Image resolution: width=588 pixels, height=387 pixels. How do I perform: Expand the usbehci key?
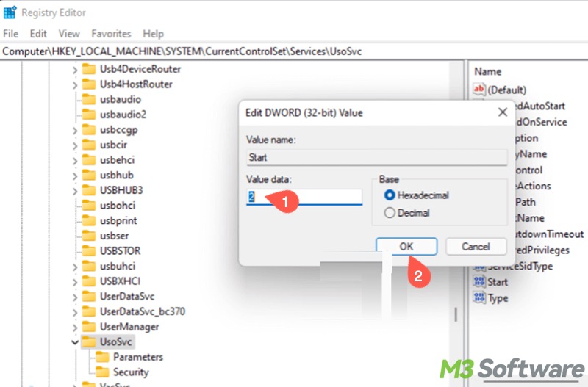click(x=75, y=161)
